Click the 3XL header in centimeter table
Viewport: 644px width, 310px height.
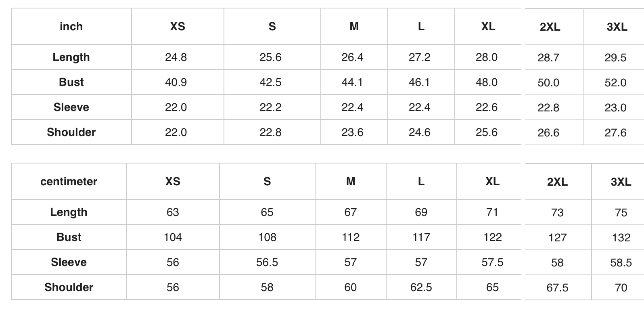pyautogui.click(x=621, y=182)
